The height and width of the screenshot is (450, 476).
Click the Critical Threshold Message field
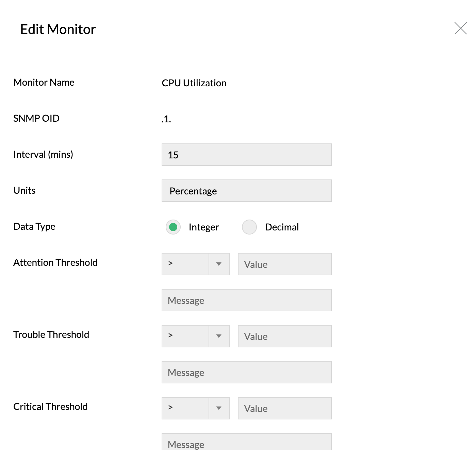pos(246,442)
